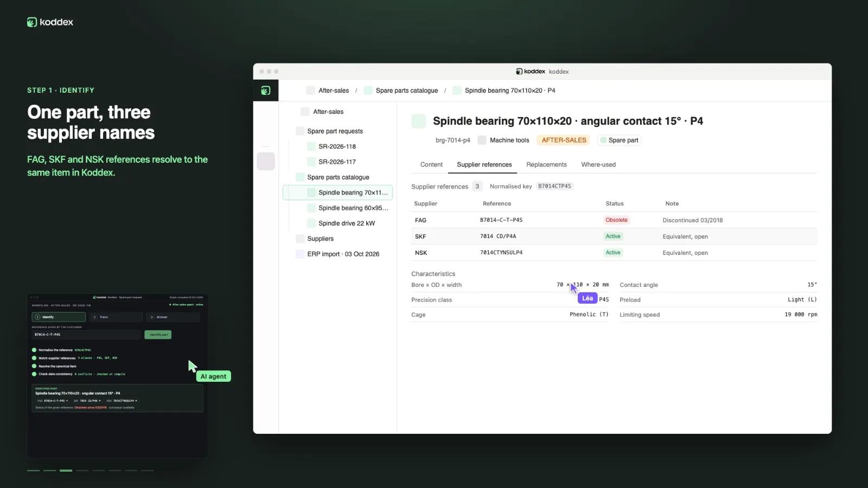This screenshot has width=868, height=488.
Task: Open request SR-2026-118
Action: (332, 146)
